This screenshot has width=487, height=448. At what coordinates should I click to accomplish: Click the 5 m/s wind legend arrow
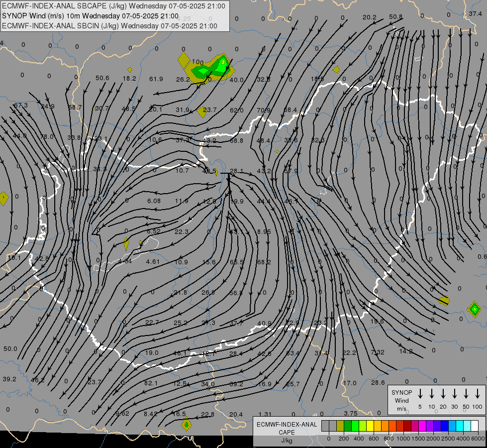pos(420,394)
